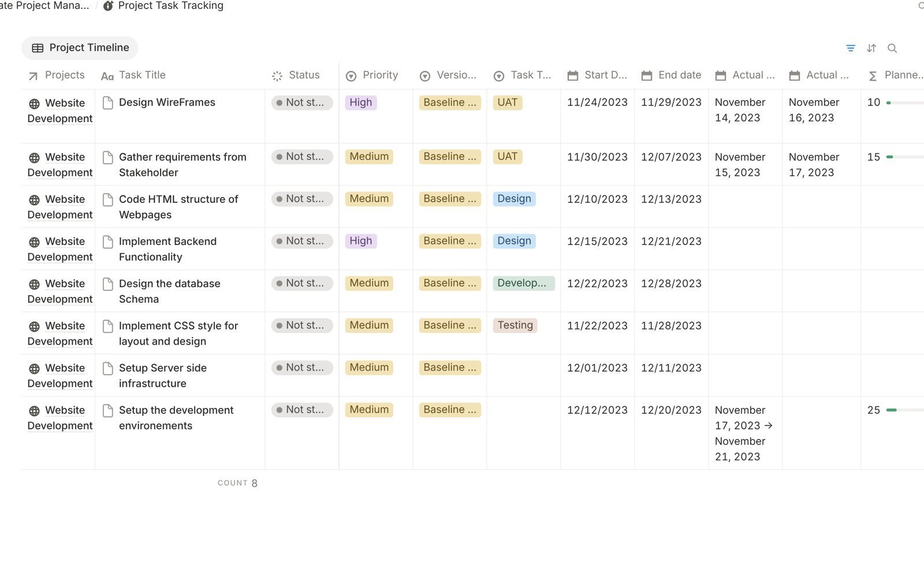
Task: Click calendar icon of End date column
Action: pyautogui.click(x=647, y=76)
